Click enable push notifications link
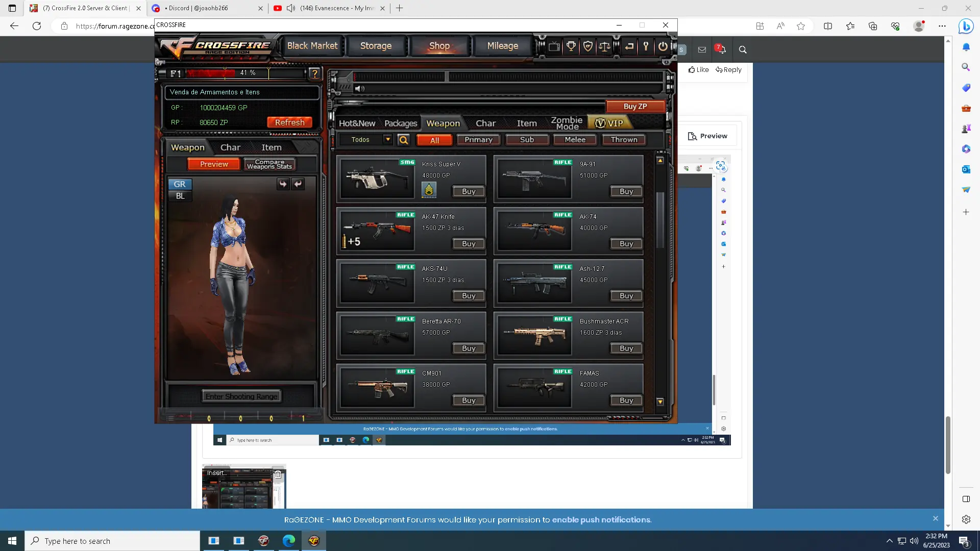The image size is (980, 551). (601, 520)
